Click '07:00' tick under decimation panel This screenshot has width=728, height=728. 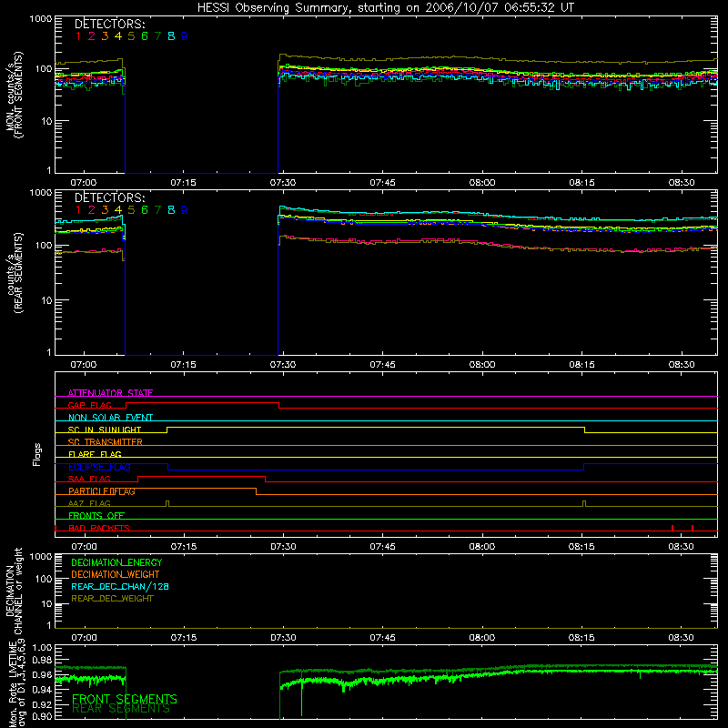(84, 638)
